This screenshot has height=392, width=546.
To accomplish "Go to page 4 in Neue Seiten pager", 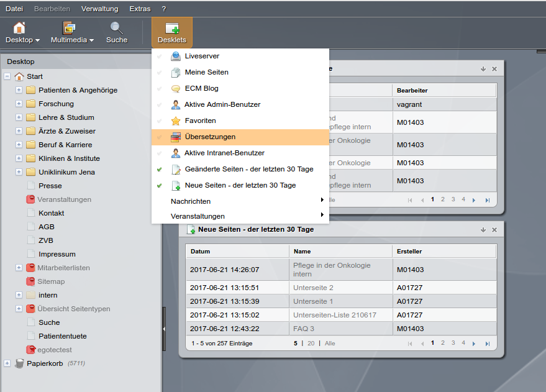I will (x=463, y=343).
